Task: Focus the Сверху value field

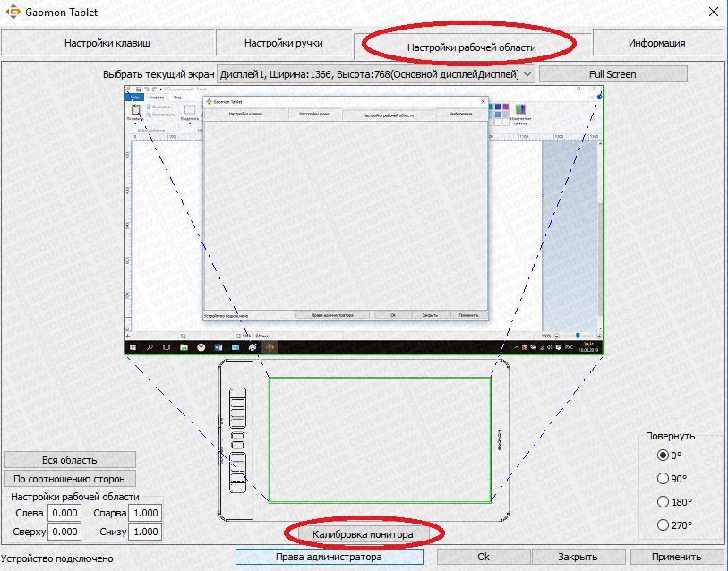Action: coord(64,532)
